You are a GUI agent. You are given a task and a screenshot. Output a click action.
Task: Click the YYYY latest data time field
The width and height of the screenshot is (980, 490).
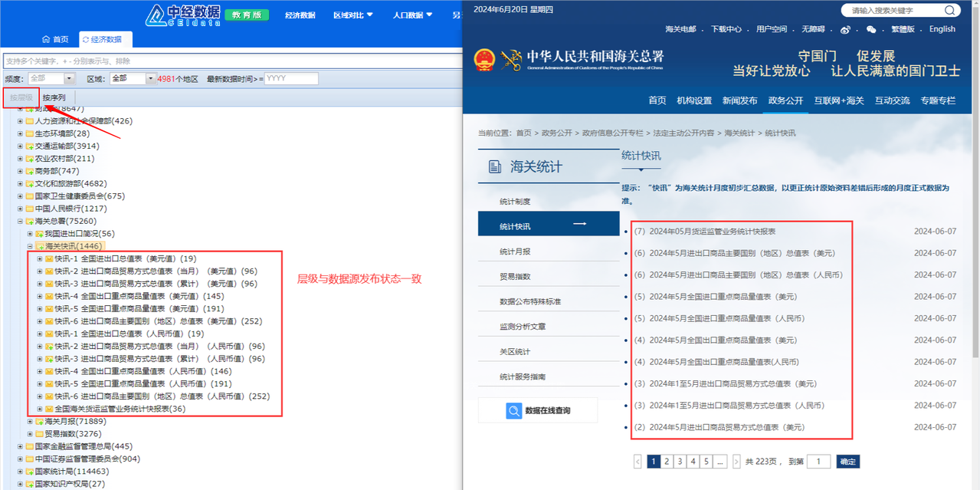point(290,78)
